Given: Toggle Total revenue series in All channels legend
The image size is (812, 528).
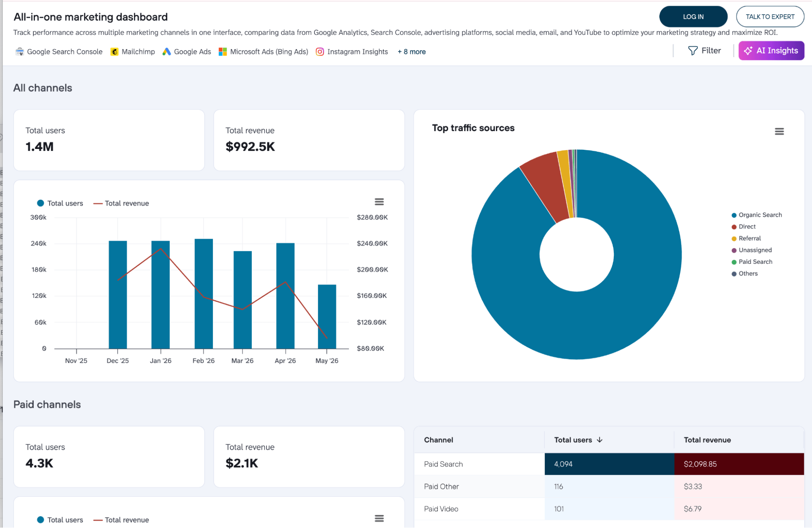Looking at the screenshot, I should 121,203.
